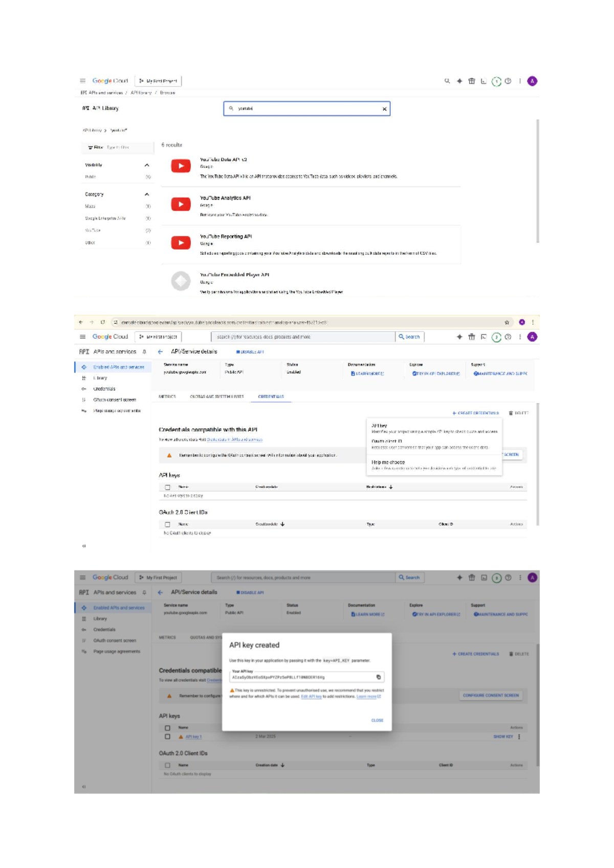The image size is (614, 868).
Task: Open hamburger menu in API Library screenshot
Action: (82, 81)
